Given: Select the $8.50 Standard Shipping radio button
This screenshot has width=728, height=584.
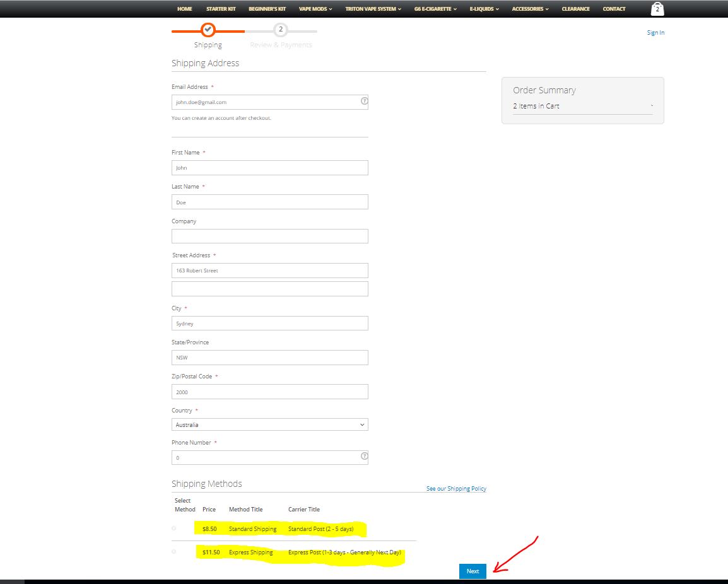Looking at the screenshot, I should (x=174, y=529).
